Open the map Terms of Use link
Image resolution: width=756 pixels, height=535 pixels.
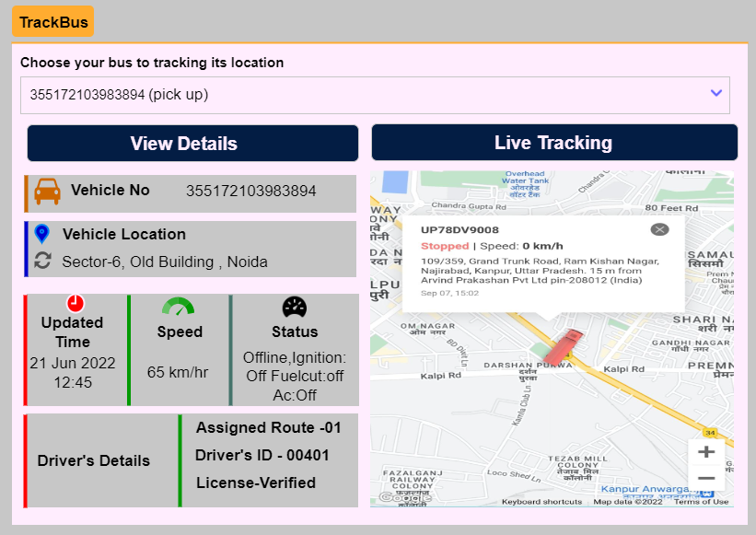coord(701,502)
